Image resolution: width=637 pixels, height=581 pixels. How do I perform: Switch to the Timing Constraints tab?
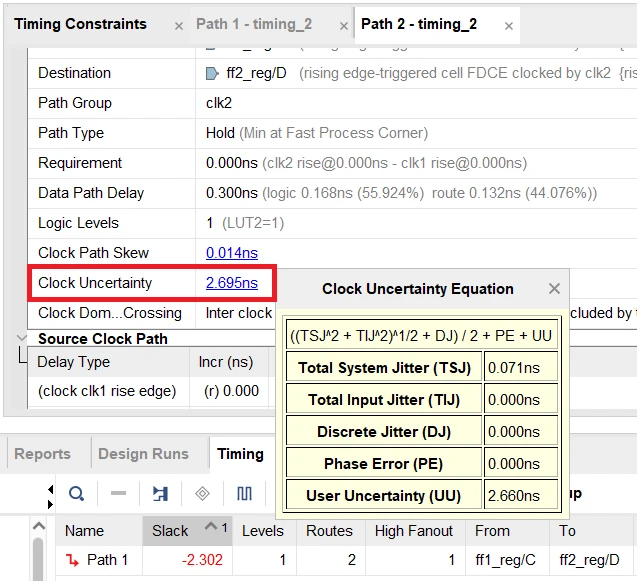click(x=80, y=24)
